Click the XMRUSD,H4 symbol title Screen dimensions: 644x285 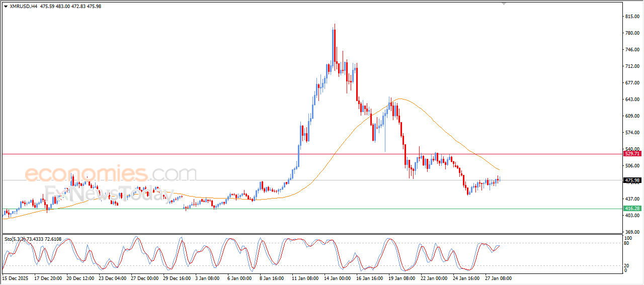(24, 7)
